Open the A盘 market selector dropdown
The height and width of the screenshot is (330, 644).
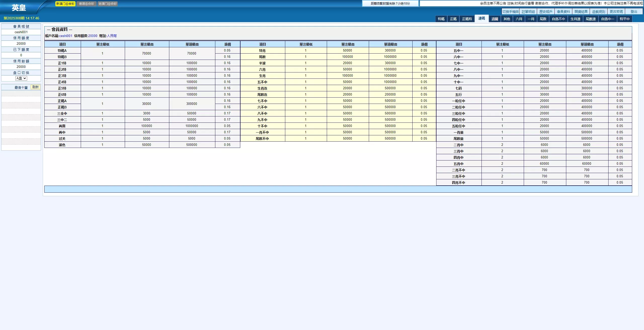point(21,78)
